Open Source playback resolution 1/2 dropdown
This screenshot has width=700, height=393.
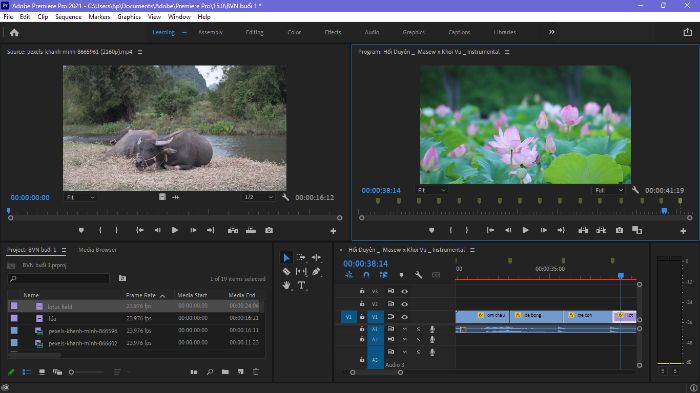coord(258,197)
